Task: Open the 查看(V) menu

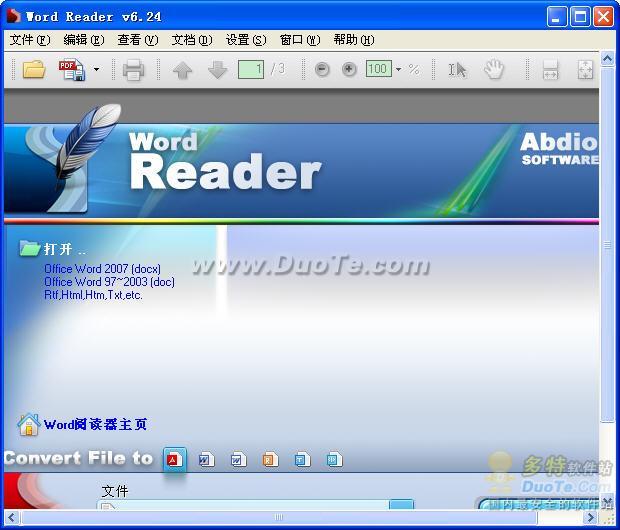Action: click(x=138, y=40)
